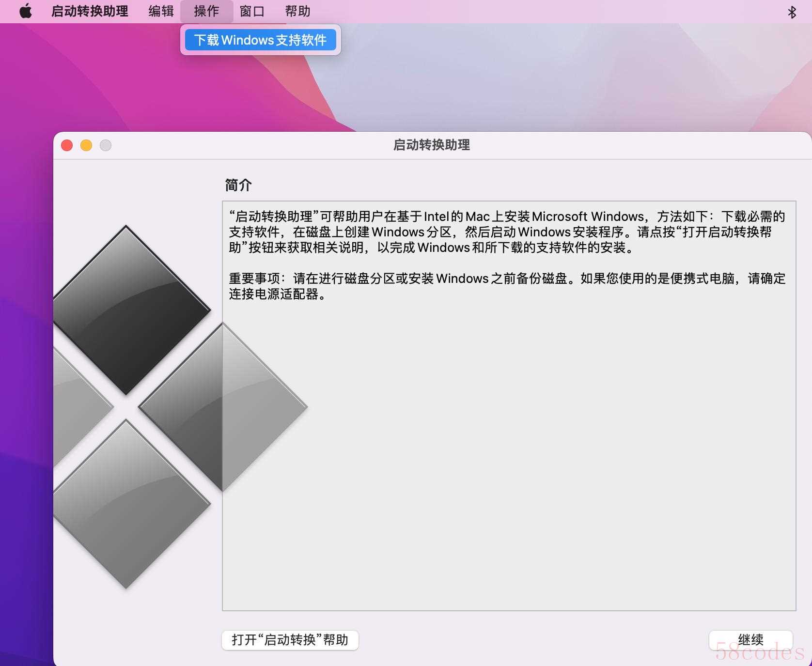Click the Boot Camp diamond logo
Viewport: 812px width, 666px height.
[180, 407]
